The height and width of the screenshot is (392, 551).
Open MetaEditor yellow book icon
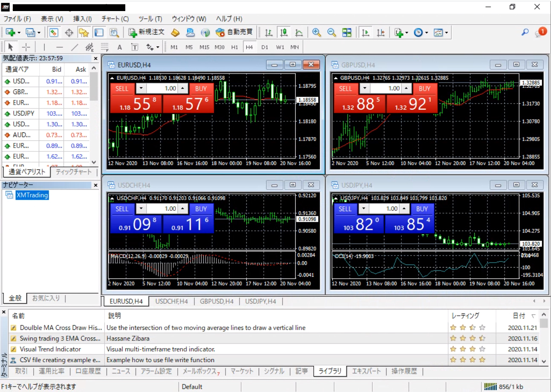(x=175, y=32)
